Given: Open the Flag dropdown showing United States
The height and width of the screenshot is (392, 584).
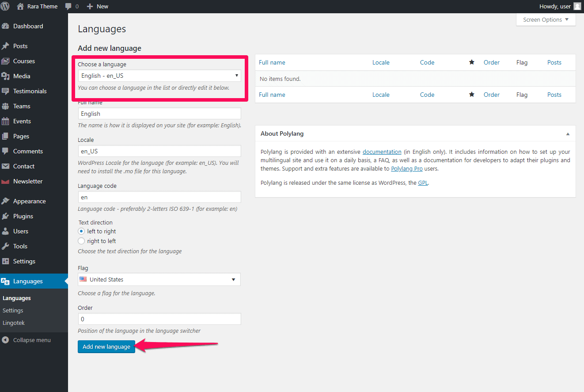Looking at the screenshot, I should click(x=159, y=279).
